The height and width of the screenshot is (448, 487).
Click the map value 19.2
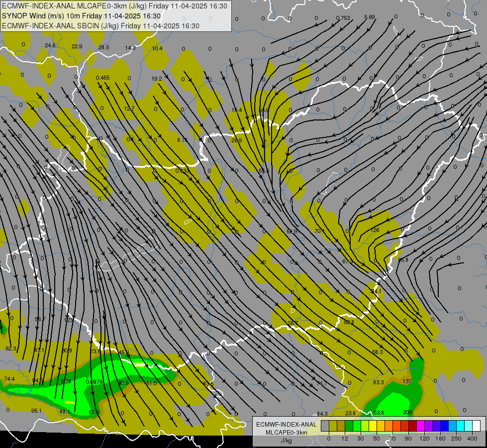157,79
